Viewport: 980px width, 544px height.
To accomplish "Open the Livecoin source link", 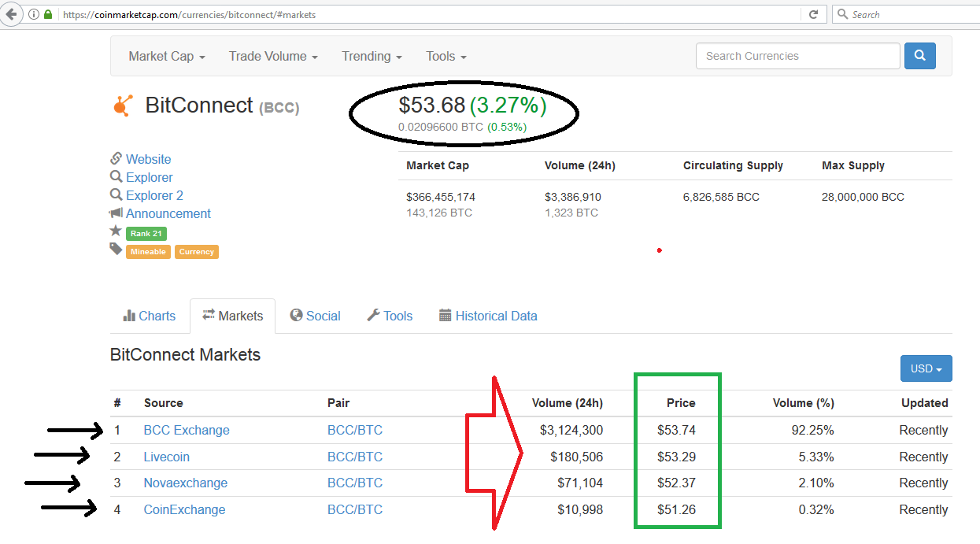I will pyautogui.click(x=167, y=457).
